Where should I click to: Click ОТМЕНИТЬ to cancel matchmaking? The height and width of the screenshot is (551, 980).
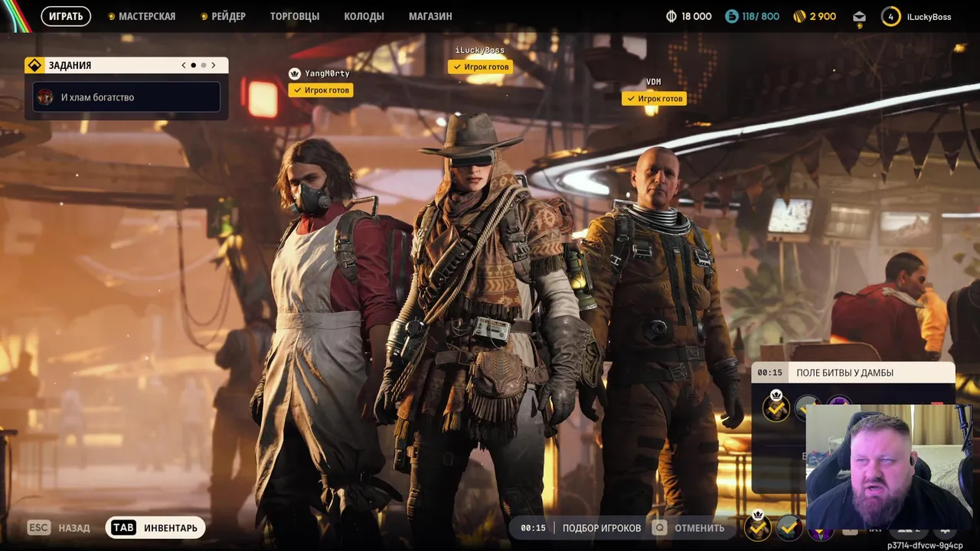[700, 528]
